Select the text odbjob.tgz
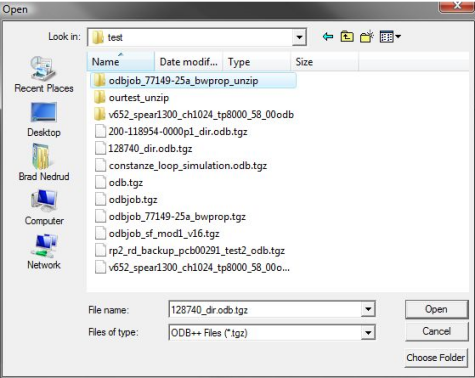This screenshot has height=378, width=475. click(133, 199)
